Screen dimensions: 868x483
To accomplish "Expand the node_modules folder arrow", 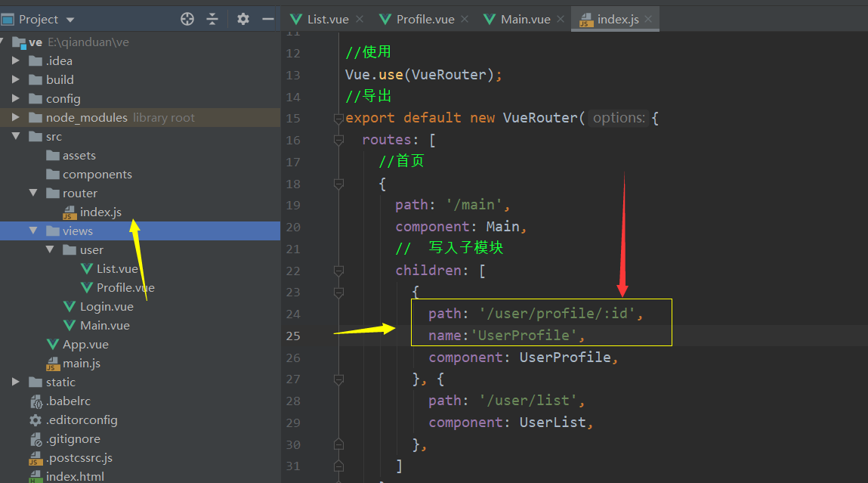I will 16,117.
